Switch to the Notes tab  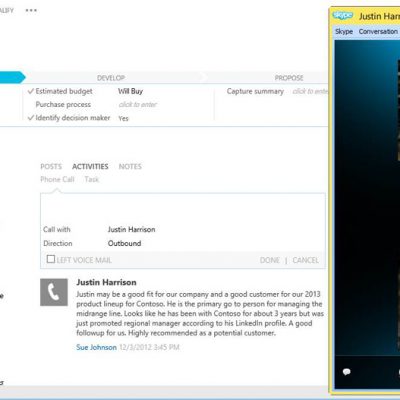click(130, 166)
